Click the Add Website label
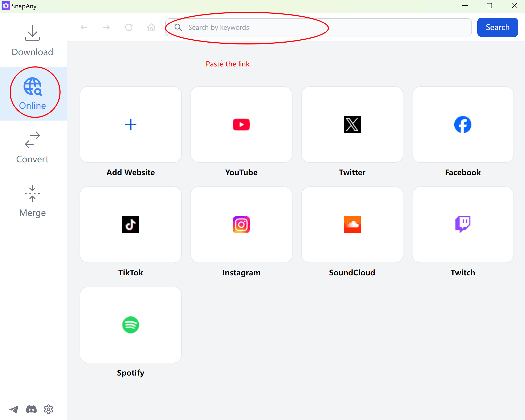 click(x=131, y=172)
